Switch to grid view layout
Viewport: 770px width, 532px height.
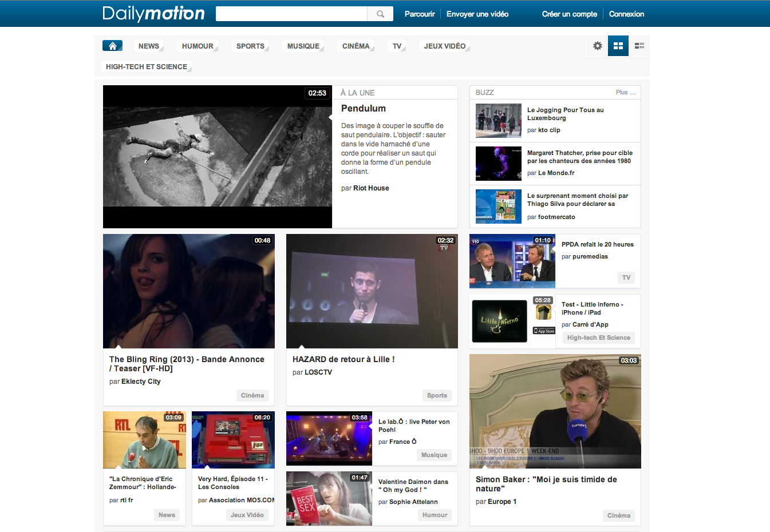pos(618,46)
